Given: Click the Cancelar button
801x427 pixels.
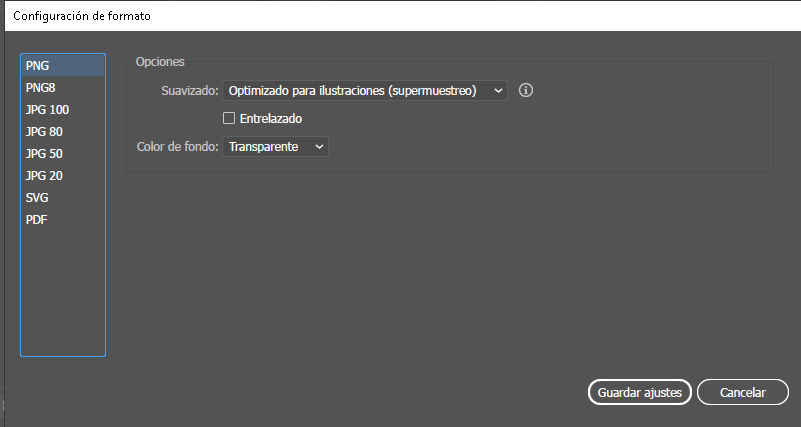Looking at the screenshot, I should pyautogui.click(x=743, y=392).
